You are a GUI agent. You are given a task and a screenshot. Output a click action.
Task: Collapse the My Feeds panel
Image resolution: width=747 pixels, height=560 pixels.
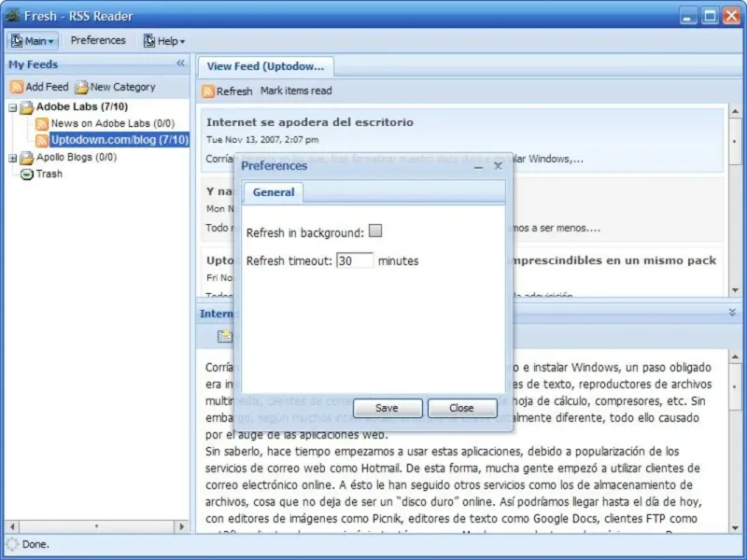click(x=180, y=63)
